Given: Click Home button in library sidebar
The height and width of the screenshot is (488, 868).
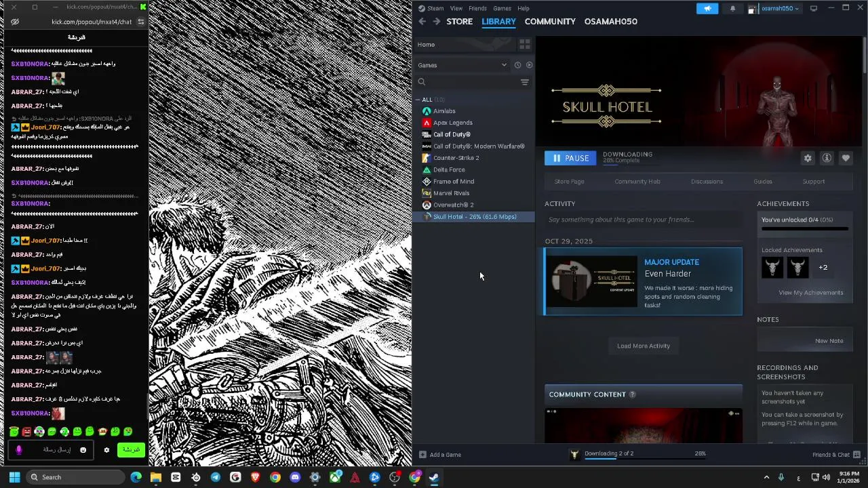Looking at the screenshot, I should click(x=465, y=45).
